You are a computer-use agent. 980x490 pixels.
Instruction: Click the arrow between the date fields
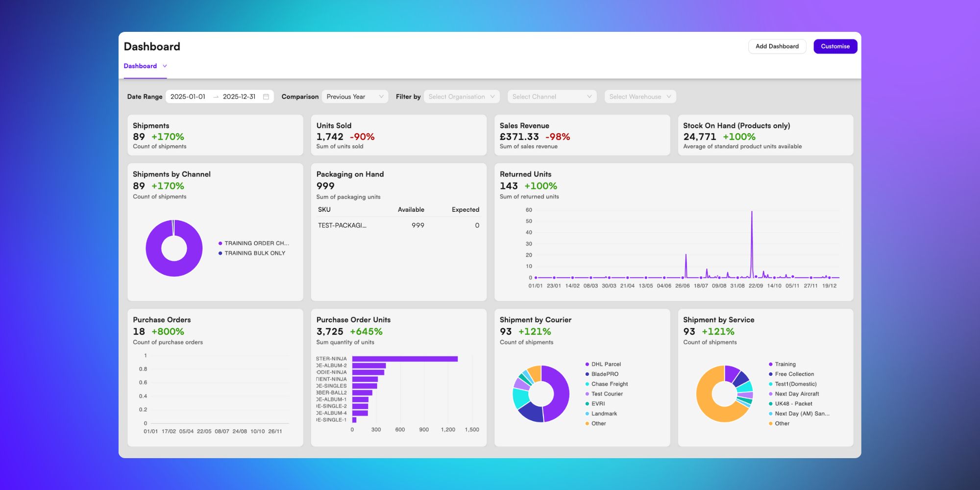(x=216, y=97)
